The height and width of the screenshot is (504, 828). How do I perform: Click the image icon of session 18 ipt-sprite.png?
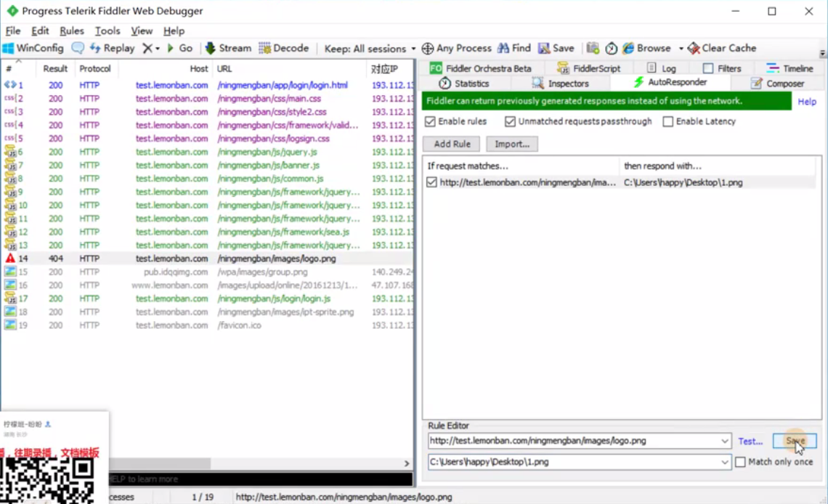pyautogui.click(x=10, y=312)
